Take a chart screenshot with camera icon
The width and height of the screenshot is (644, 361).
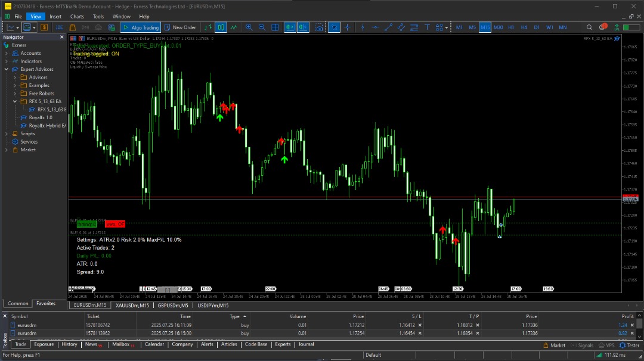318,27
